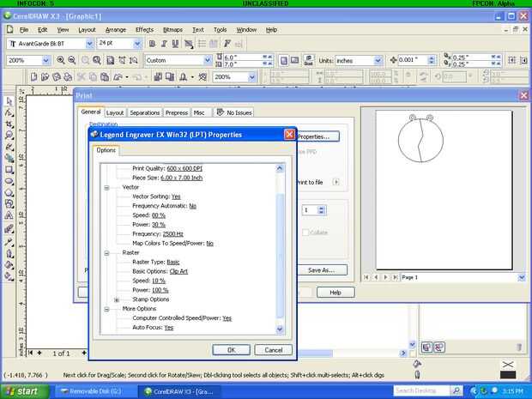Select the Freehand tool in toolbox
The image size is (532, 399).
[9, 147]
